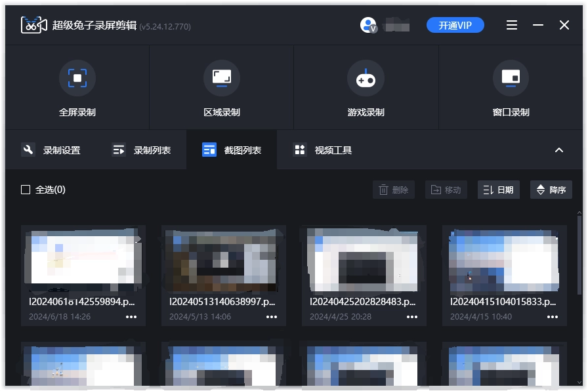
Task: Open the hamburger main menu
Action: tap(512, 25)
